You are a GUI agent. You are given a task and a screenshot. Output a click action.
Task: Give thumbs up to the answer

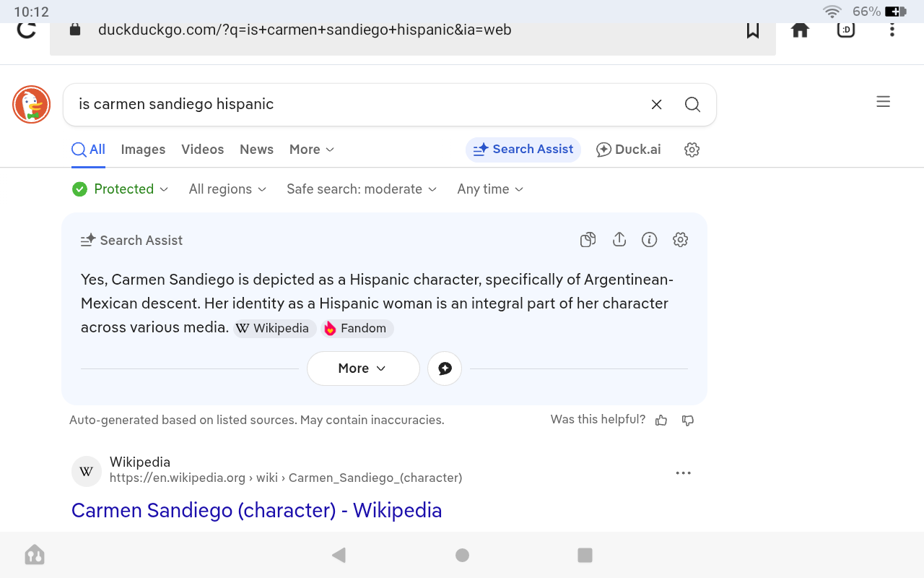661,420
